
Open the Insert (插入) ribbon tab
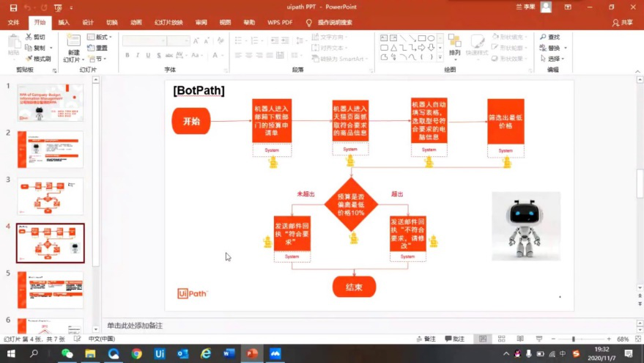point(64,23)
